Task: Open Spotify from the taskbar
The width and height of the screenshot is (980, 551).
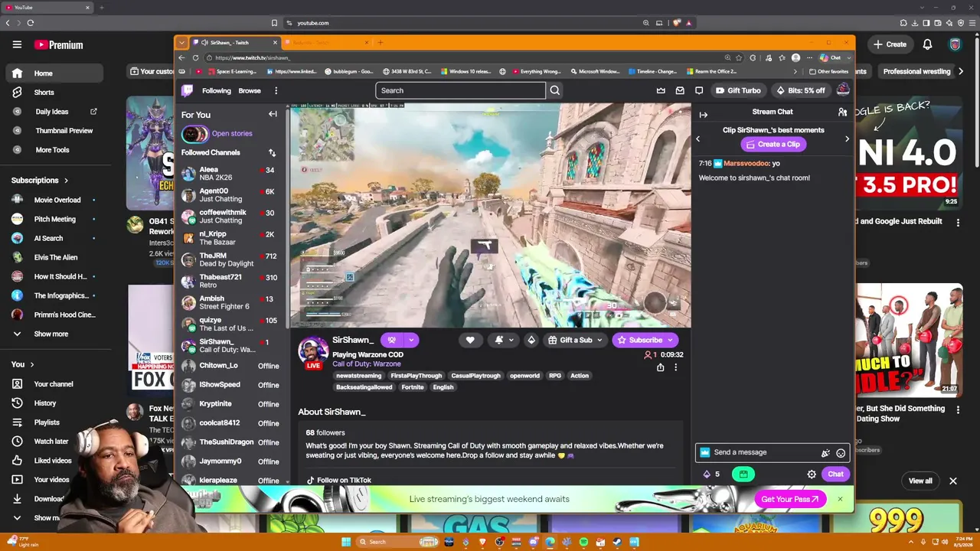Action: (583, 542)
